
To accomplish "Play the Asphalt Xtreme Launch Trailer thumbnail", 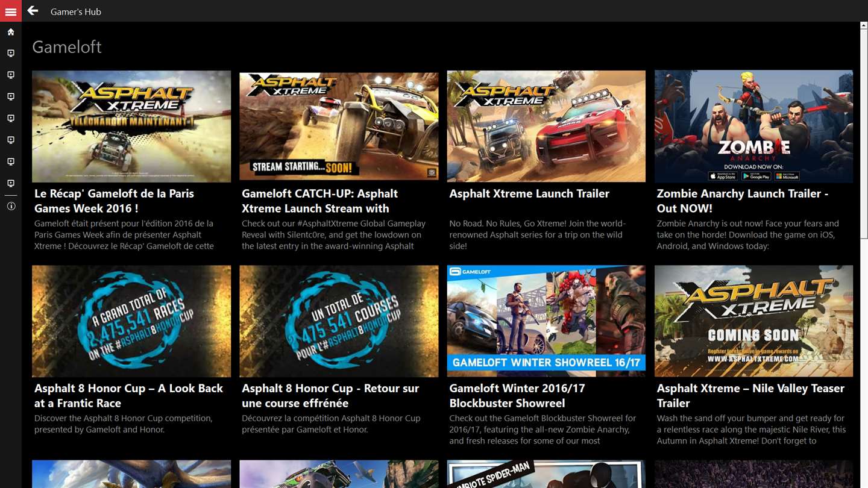I will point(546,126).
